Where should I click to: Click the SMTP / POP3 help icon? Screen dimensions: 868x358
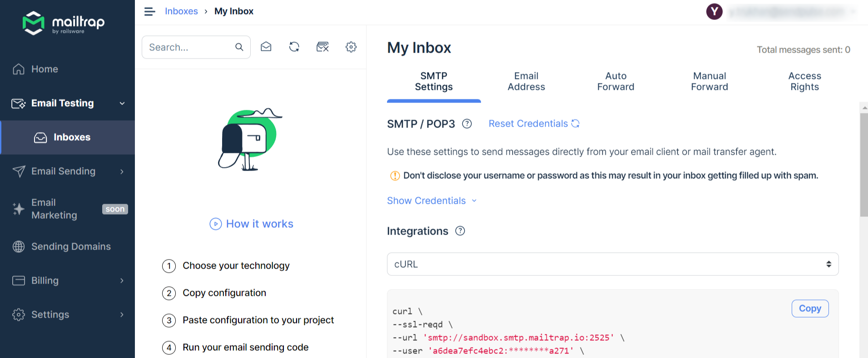467,124
